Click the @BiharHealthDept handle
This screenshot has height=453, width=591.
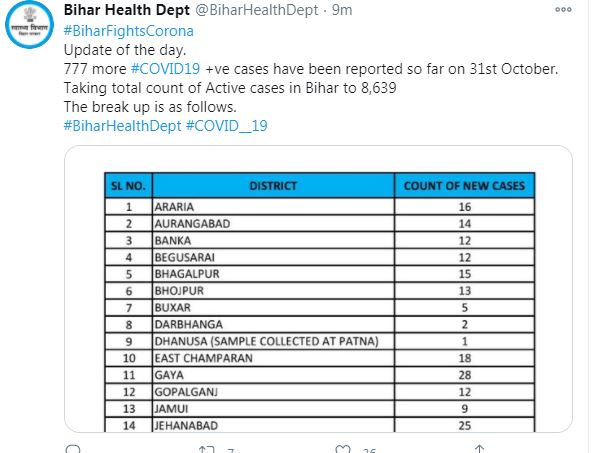click(x=256, y=10)
